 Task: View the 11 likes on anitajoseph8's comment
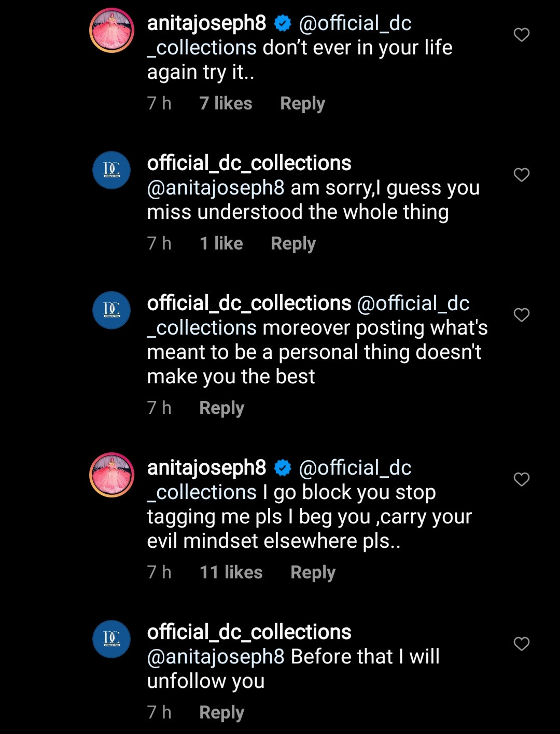[231, 572]
